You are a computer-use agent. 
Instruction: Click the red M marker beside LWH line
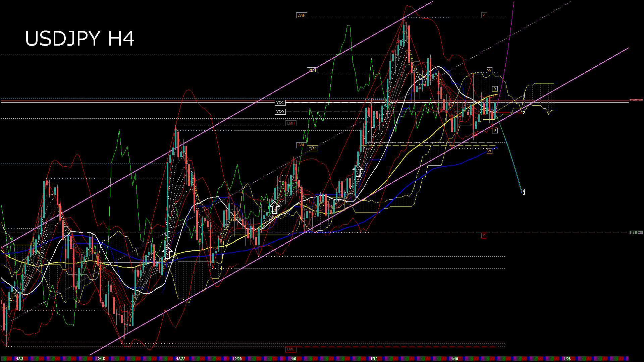(484, 15)
